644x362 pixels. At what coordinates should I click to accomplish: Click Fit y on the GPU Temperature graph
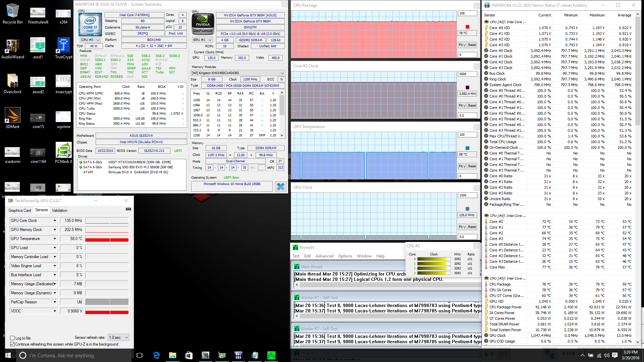point(462,166)
